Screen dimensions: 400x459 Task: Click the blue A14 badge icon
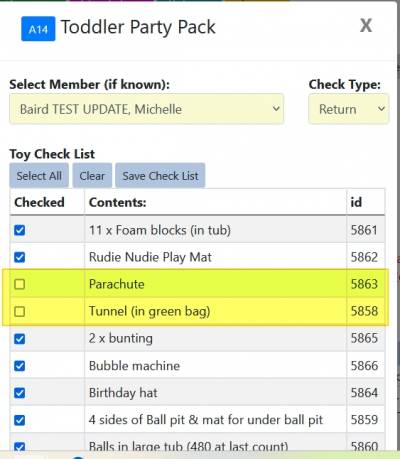pyautogui.click(x=38, y=29)
